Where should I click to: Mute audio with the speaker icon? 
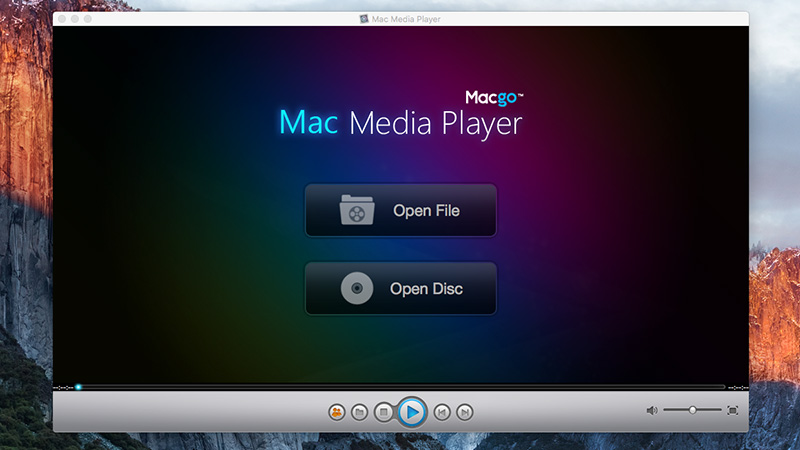click(652, 410)
